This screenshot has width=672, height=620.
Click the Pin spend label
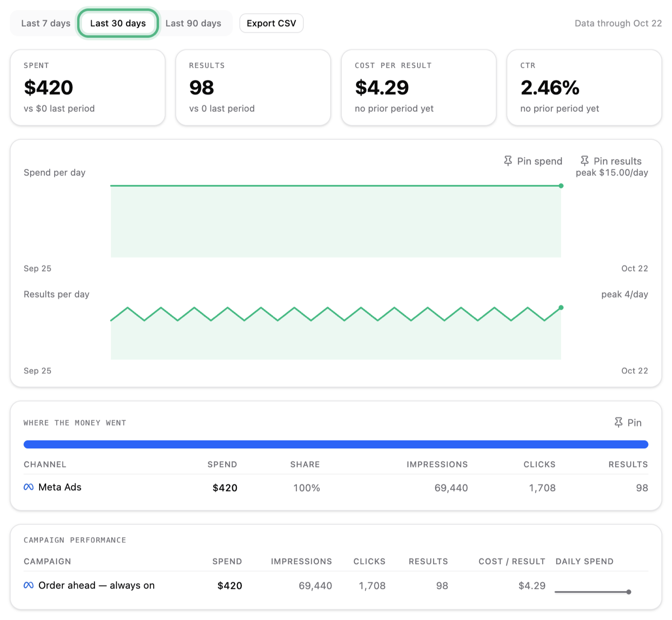[x=540, y=161]
